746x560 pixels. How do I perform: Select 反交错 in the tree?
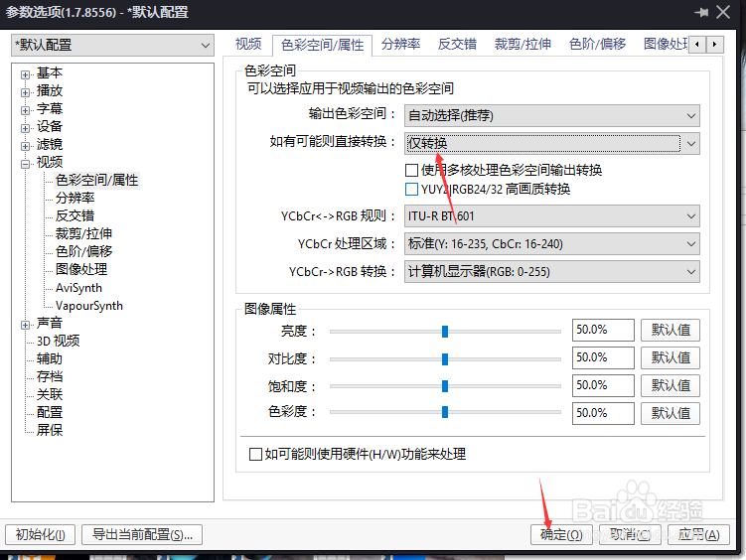tap(75, 215)
